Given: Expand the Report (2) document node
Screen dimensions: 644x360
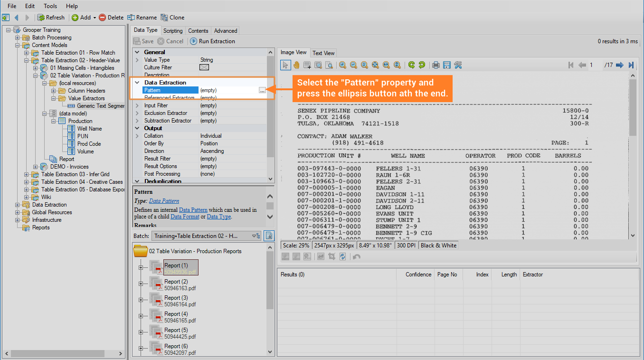Looking at the screenshot, I should [141, 284].
